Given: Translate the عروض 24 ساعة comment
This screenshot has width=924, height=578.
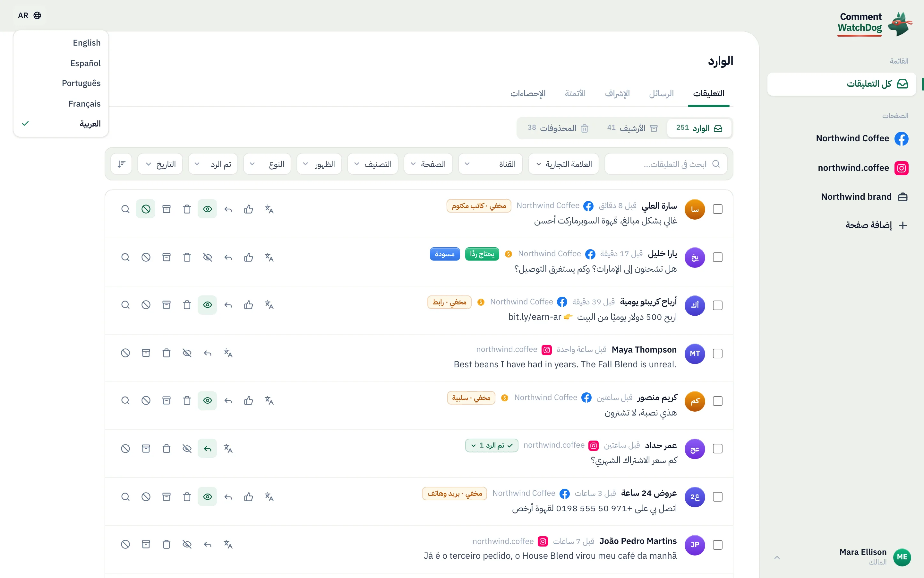Looking at the screenshot, I should 269,496.
